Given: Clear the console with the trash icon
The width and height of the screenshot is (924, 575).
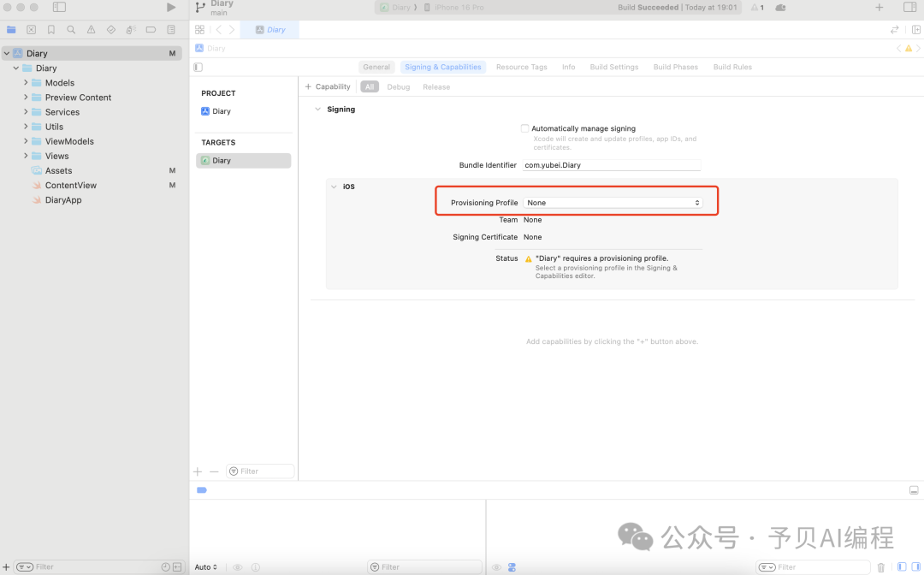Looking at the screenshot, I should coord(881,566).
